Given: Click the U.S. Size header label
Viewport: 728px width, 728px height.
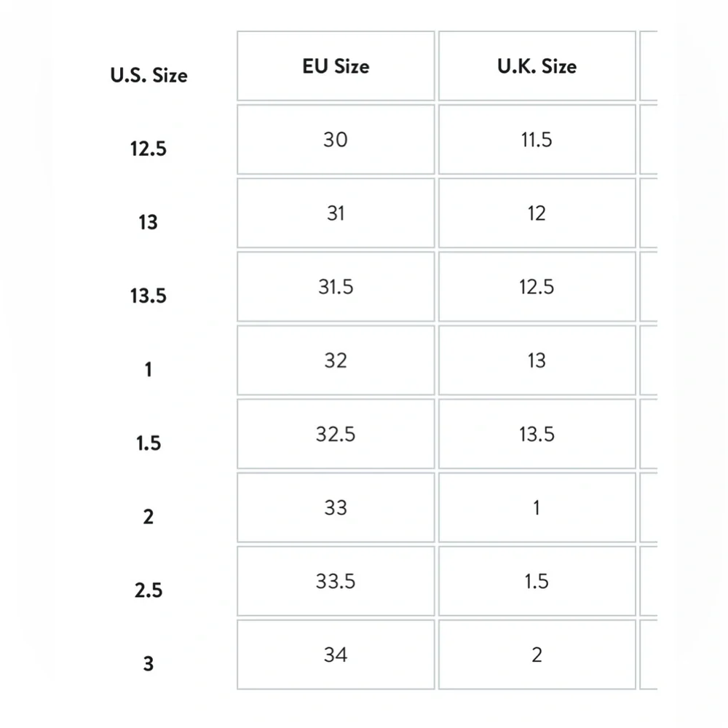Looking at the screenshot, I should point(149,75).
